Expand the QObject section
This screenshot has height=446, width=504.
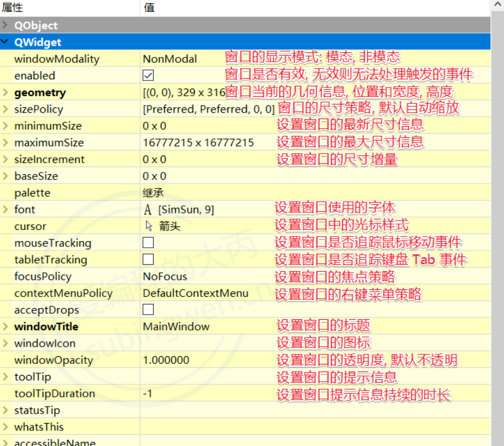(5, 25)
